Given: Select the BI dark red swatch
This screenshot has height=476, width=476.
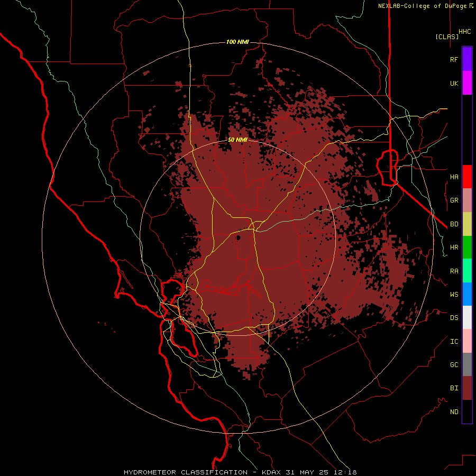Looking at the screenshot, I should (x=467, y=388).
